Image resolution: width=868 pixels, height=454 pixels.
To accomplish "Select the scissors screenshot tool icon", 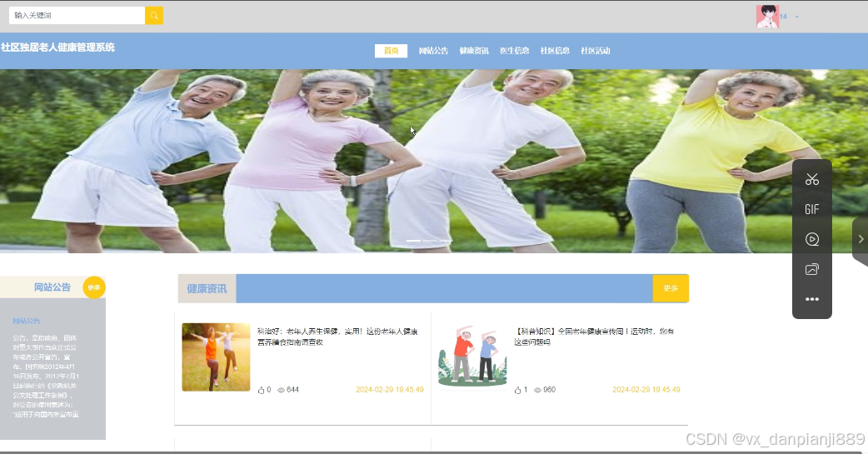I will pos(811,179).
